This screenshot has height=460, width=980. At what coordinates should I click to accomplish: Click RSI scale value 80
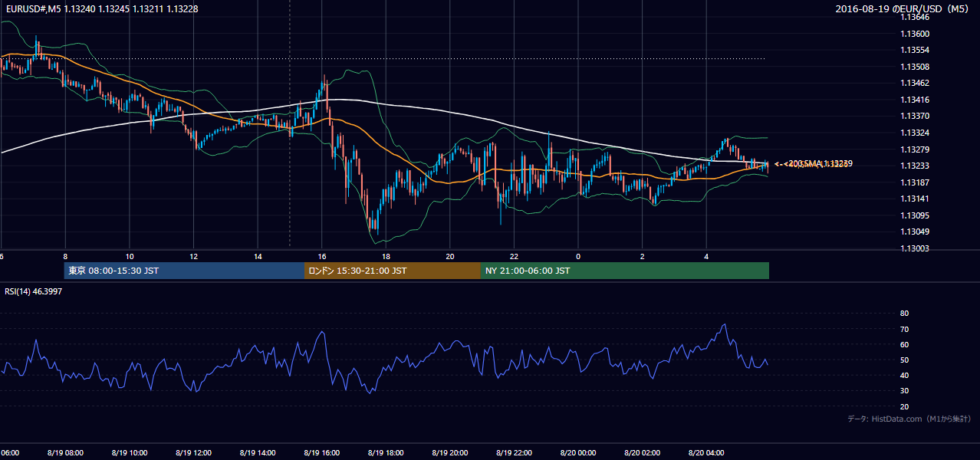click(x=904, y=314)
